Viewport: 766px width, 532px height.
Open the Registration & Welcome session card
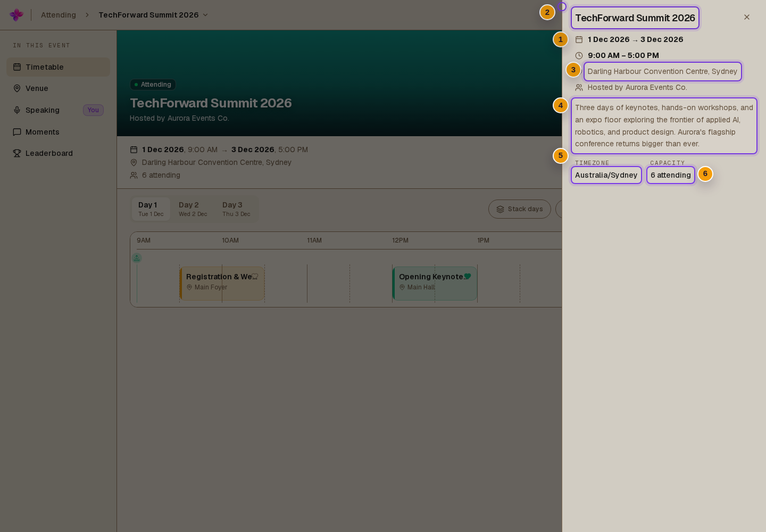click(x=222, y=284)
